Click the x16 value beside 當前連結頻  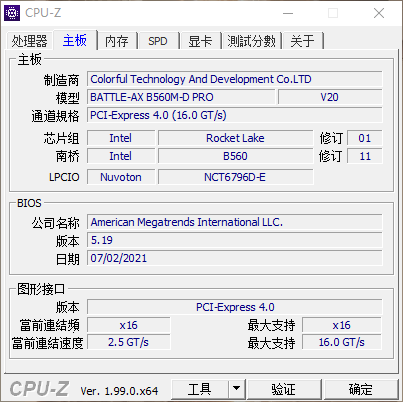coord(129,325)
